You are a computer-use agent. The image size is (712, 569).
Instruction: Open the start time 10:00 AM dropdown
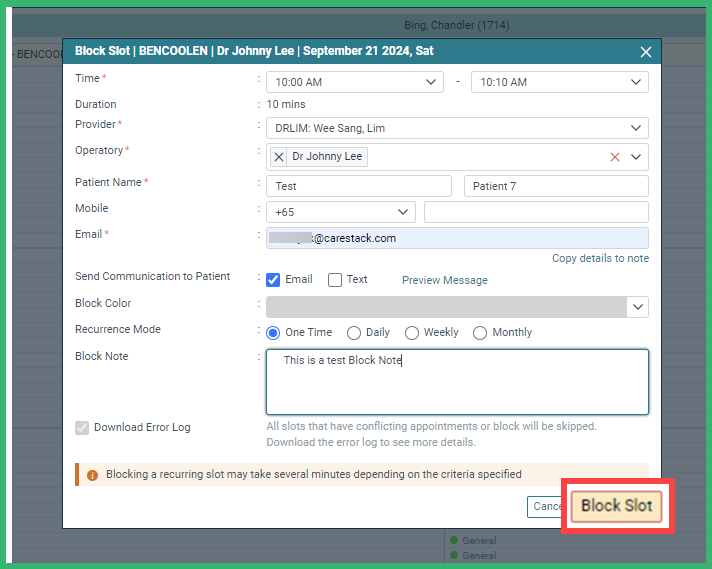pos(355,82)
